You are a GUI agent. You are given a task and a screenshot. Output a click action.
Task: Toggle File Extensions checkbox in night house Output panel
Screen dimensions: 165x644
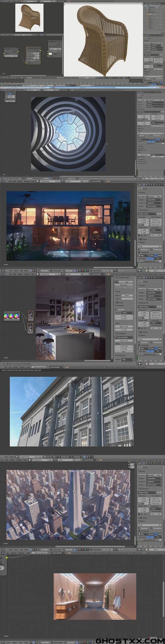coord(151,249)
